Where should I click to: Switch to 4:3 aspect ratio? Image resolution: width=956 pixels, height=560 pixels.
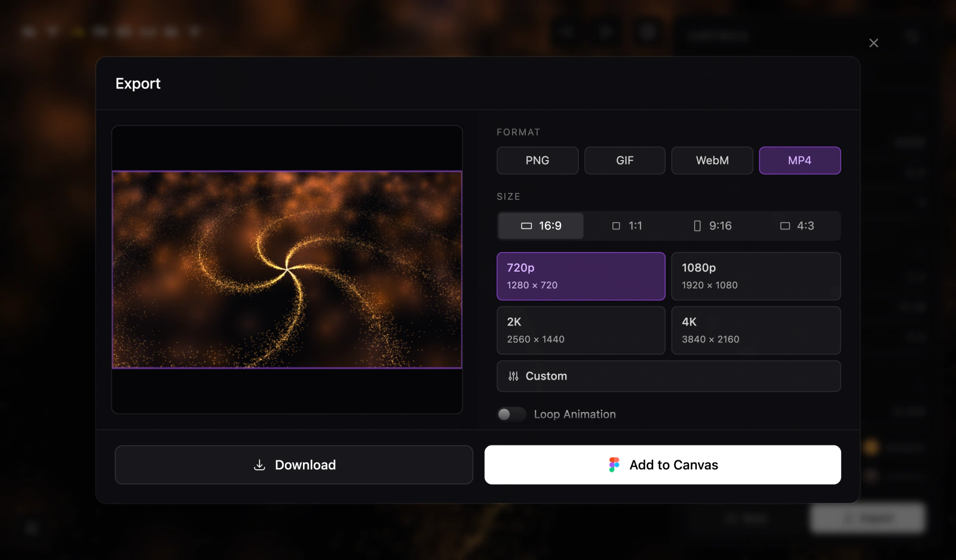(x=797, y=226)
